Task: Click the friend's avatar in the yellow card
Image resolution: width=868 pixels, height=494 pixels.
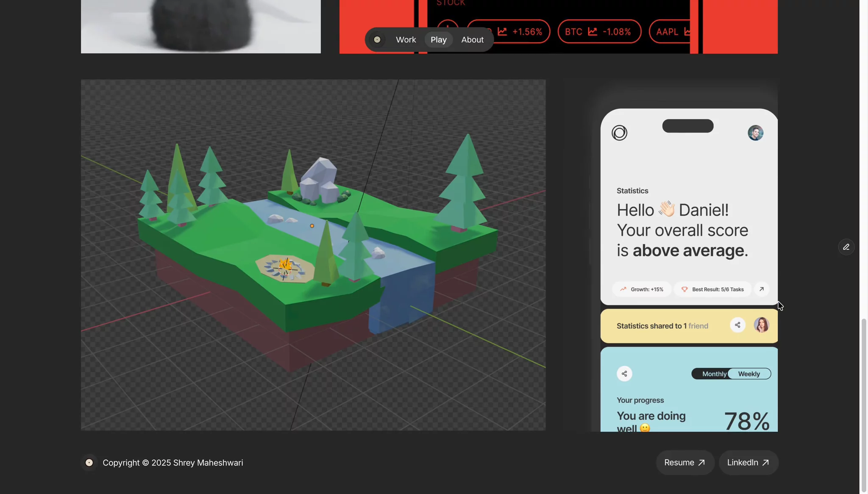Action: tap(761, 325)
